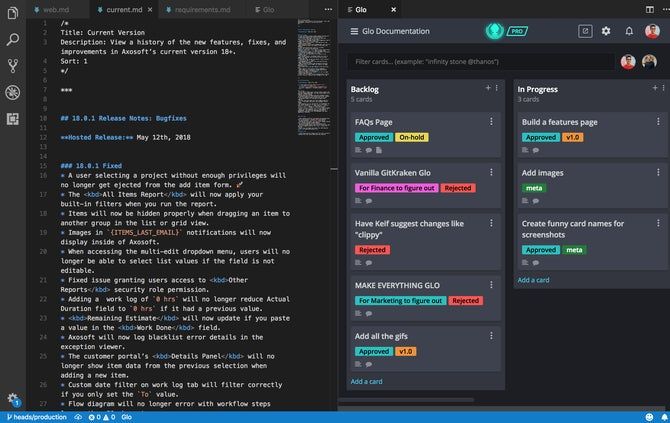Viewport: 670px width, 423px height.
Task: Open attachment icon on FAQs Page card
Action: coord(379,150)
